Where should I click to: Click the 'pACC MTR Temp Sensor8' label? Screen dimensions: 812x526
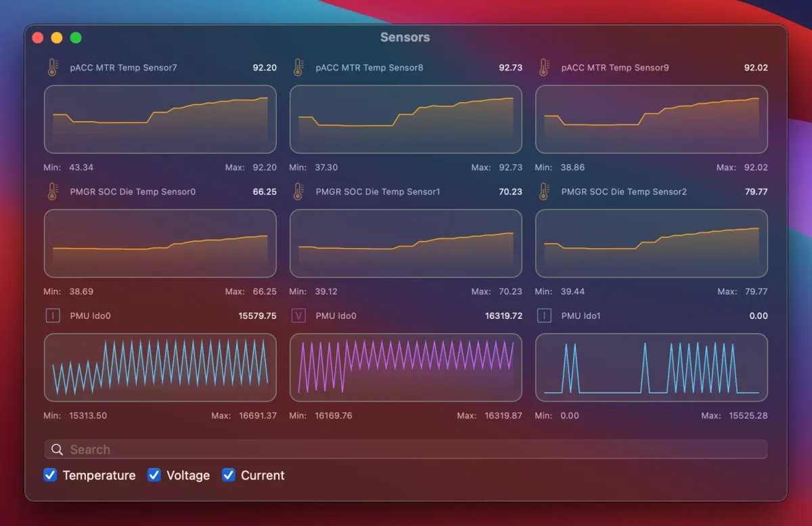pos(369,68)
